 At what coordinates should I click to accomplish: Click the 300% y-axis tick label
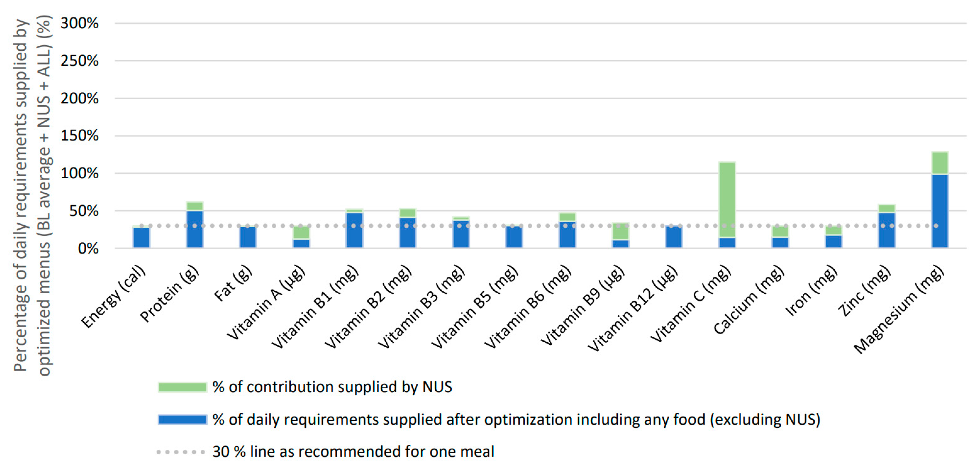pos(80,23)
